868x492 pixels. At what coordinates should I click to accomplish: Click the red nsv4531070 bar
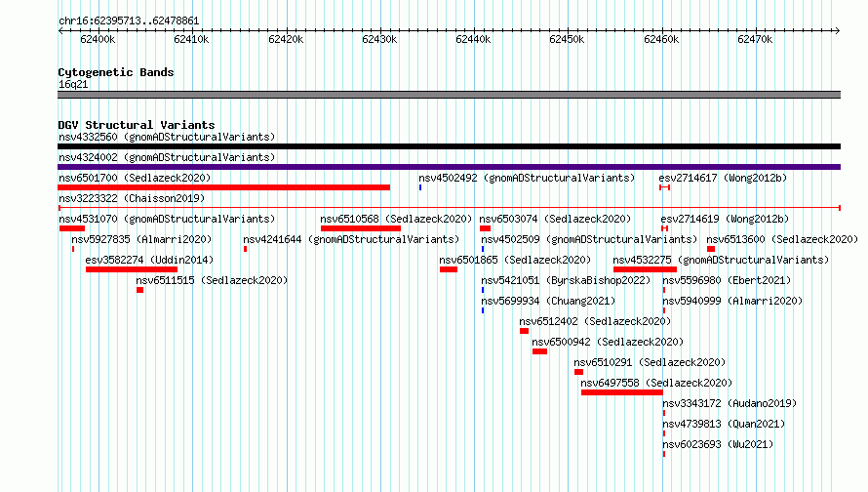pos(72,228)
